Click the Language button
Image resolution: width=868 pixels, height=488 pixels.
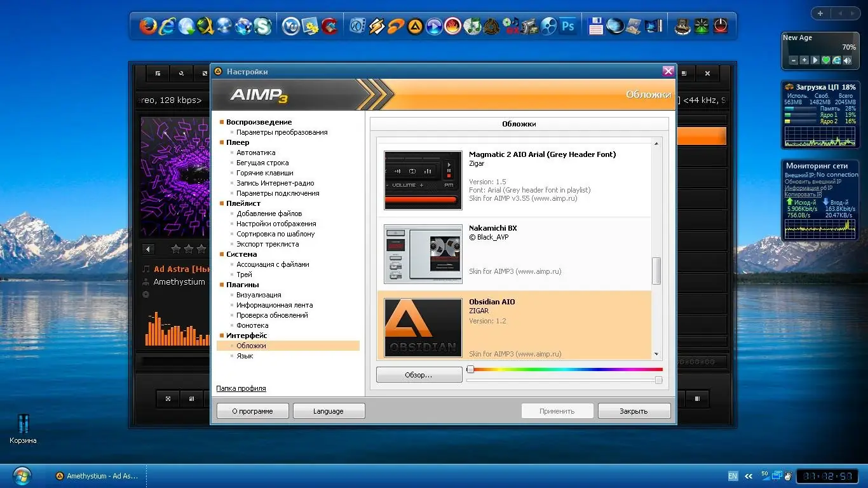329,411
